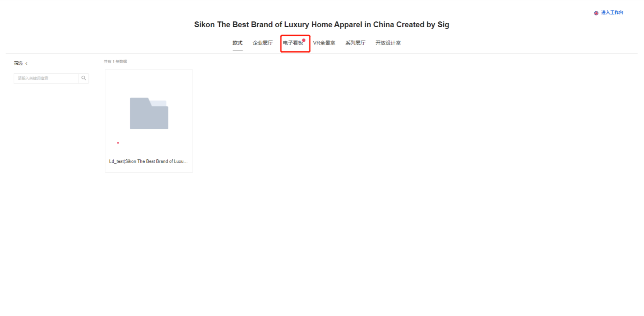Image resolution: width=644 pixels, height=316 pixels.
Task: Click the 共有 1 条数据 result count
Action: (x=115, y=61)
